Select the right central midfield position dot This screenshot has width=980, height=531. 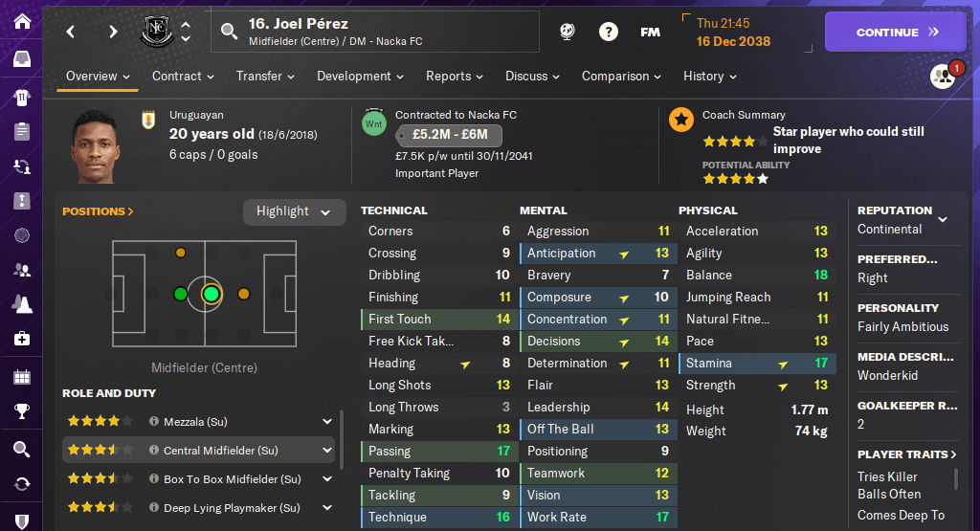(x=243, y=294)
